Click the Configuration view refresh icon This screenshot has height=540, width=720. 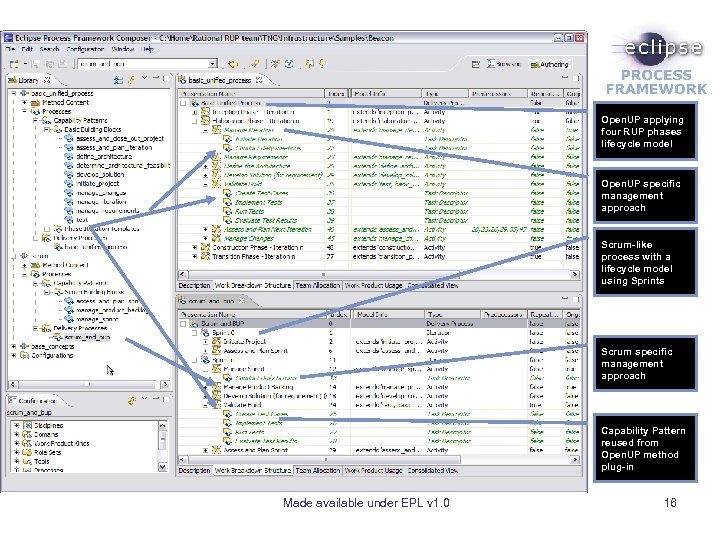pyautogui.click(x=132, y=401)
